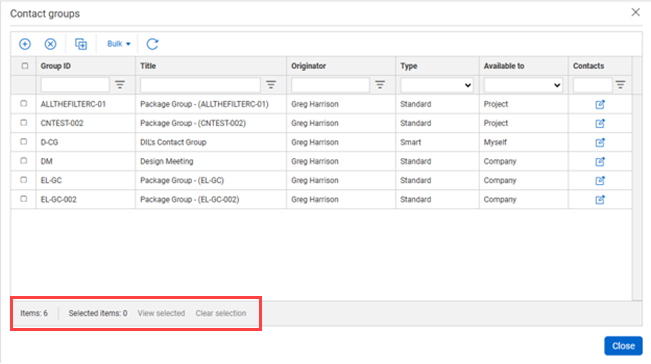651x364 pixels.
Task: Check the D-CG row checkbox
Action: (x=24, y=142)
